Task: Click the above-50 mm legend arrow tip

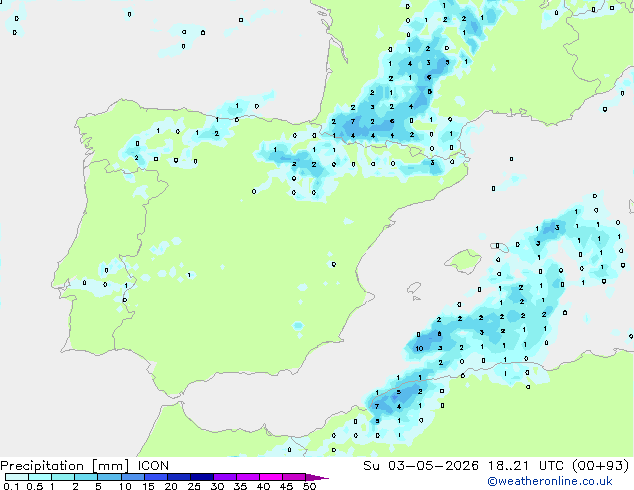Action: 317,477
